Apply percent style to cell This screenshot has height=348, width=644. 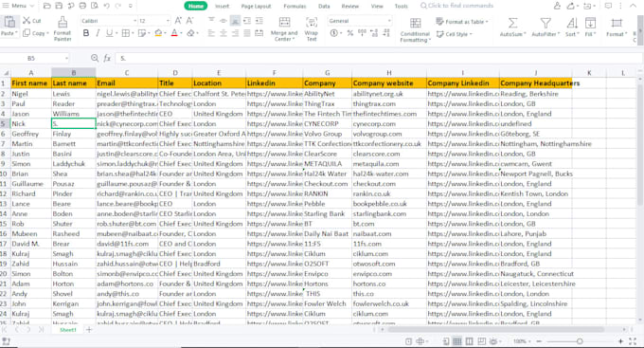coord(349,33)
